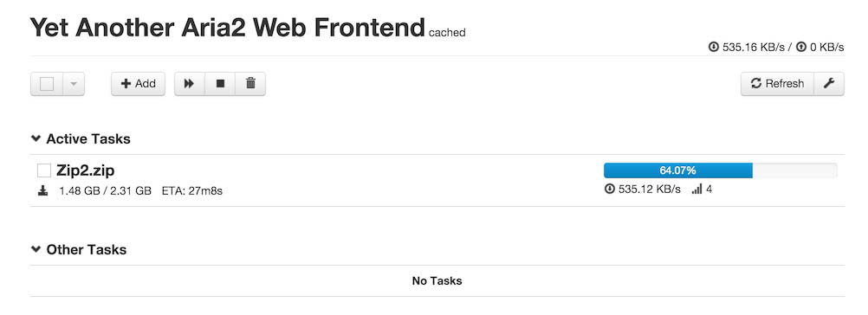Click the Refresh button
This screenshot has height=315, width=868.
click(777, 83)
